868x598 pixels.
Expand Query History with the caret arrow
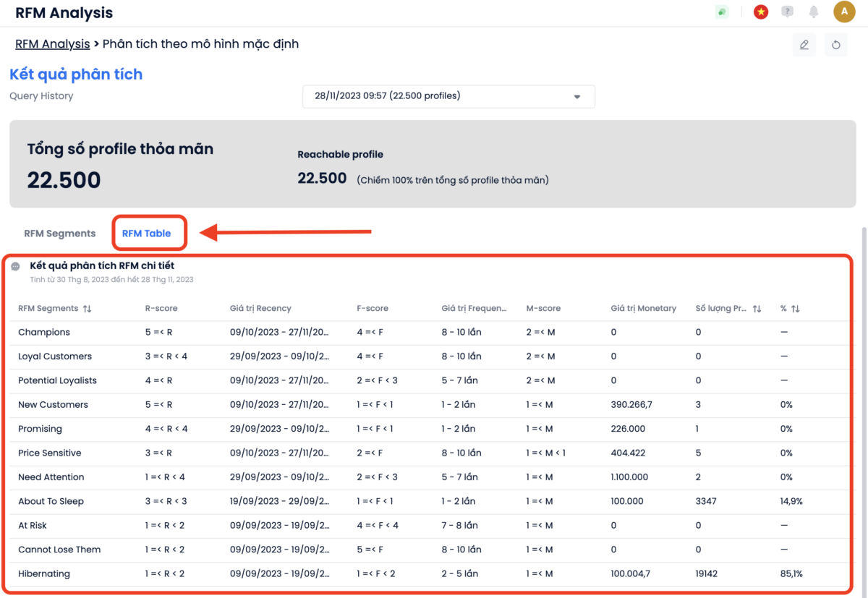[x=577, y=97]
